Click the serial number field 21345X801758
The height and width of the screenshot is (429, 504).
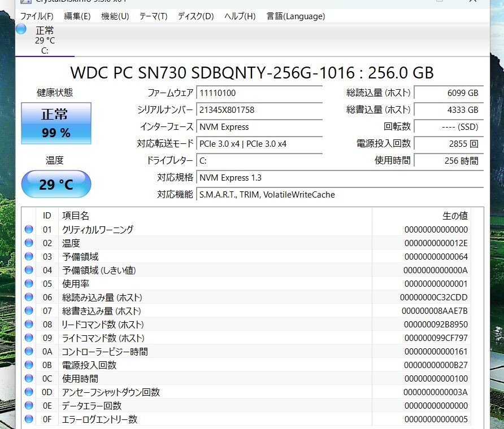pos(259,110)
